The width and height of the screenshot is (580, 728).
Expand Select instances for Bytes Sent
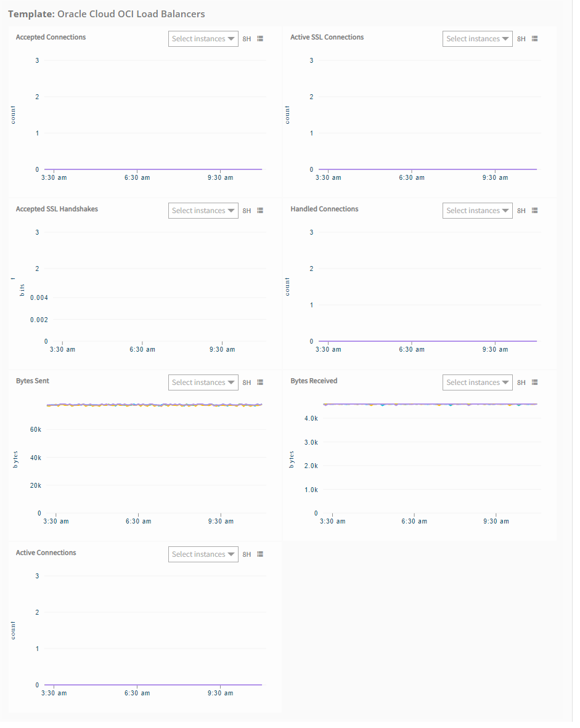(203, 382)
